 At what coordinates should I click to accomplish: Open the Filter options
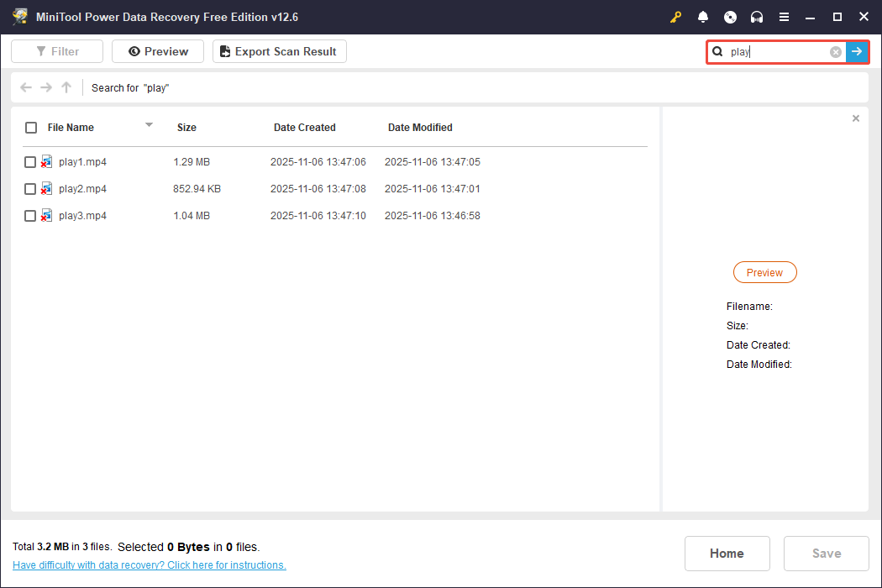click(x=56, y=51)
